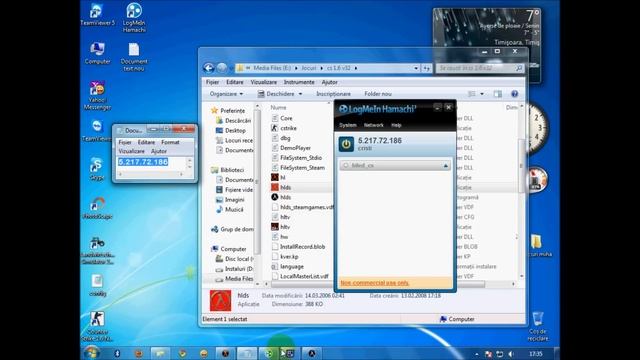
Task: Select the DemoPlayer file
Action: coord(291,148)
